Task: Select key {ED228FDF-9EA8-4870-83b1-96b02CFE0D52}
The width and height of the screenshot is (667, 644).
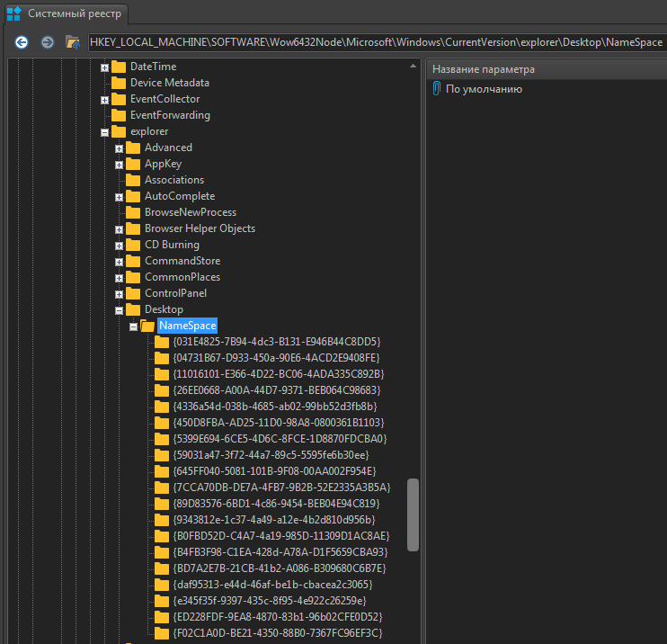Action: pyautogui.click(x=278, y=616)
